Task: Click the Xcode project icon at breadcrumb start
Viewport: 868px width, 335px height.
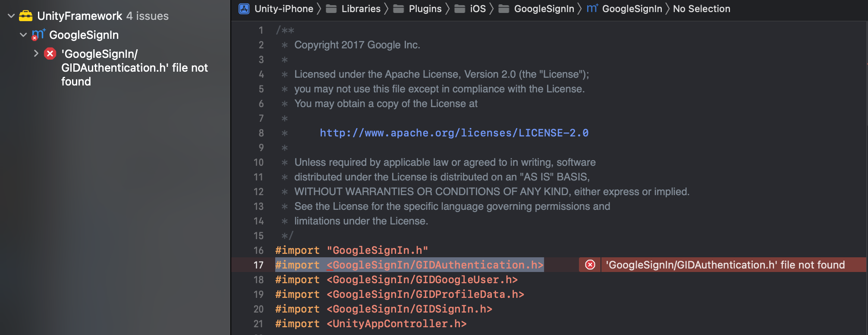Action: tap(244, 9)
